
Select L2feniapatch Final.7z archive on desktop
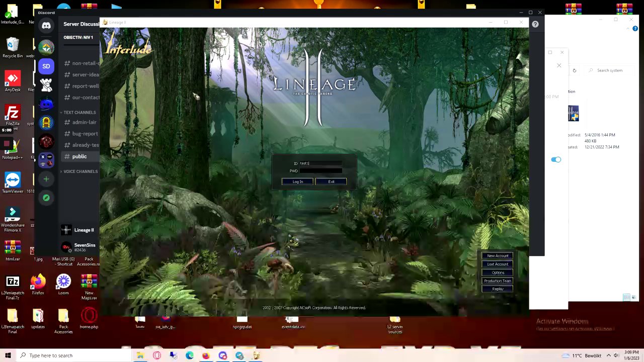pos(13,287)
